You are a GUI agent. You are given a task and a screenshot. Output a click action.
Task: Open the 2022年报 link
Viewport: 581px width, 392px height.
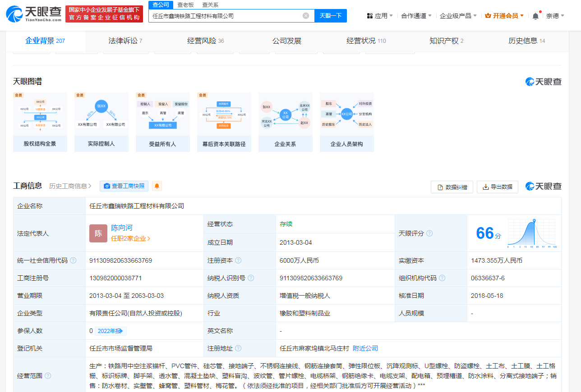point(111,331)
